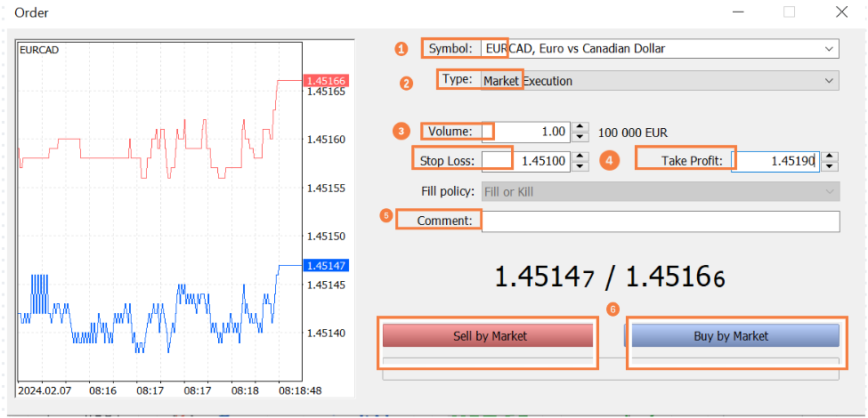Increase Volume with the up arrow
The image size is (868, 418).
(x=580, y=127)
